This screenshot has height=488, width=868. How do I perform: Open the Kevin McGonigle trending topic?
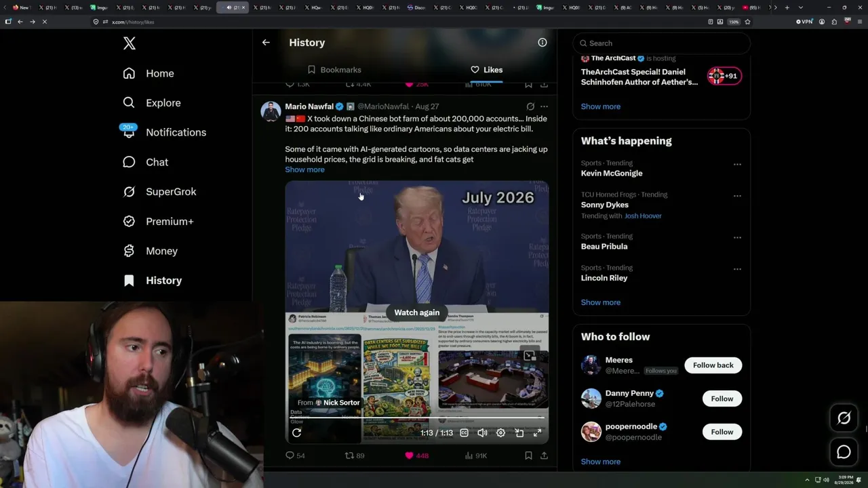coord(612,174)
